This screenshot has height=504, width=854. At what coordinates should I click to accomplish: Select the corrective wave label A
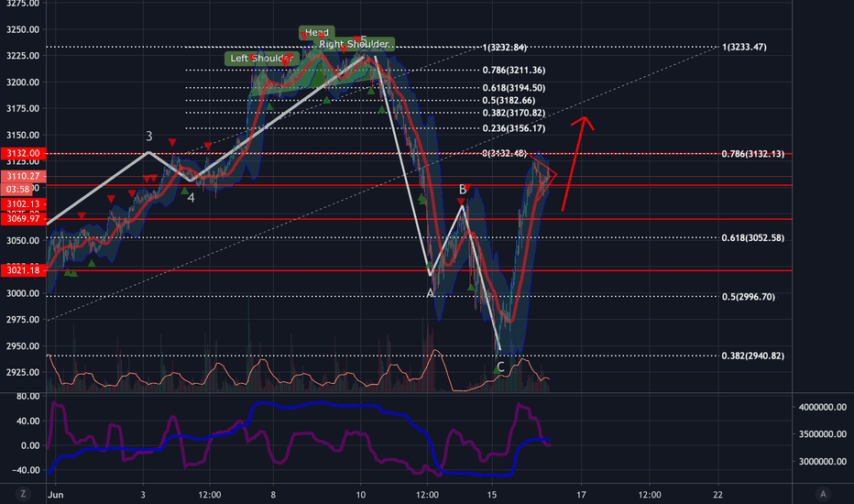click(430, 293)
